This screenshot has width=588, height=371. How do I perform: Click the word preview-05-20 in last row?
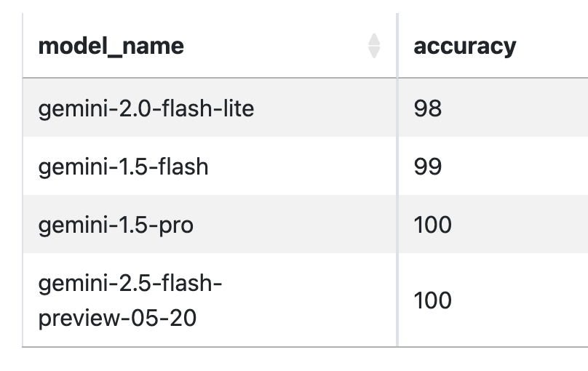(x=117, y=319)
